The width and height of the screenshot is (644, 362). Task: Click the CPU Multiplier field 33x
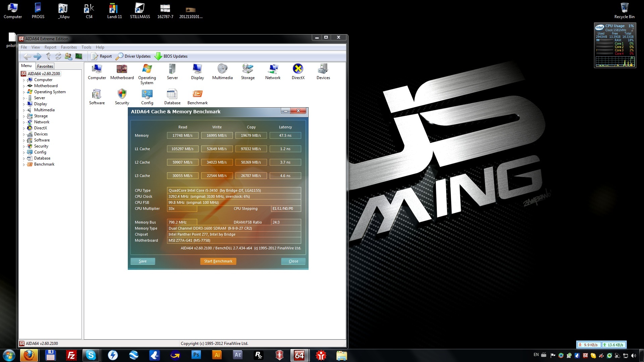coord(182,208)
